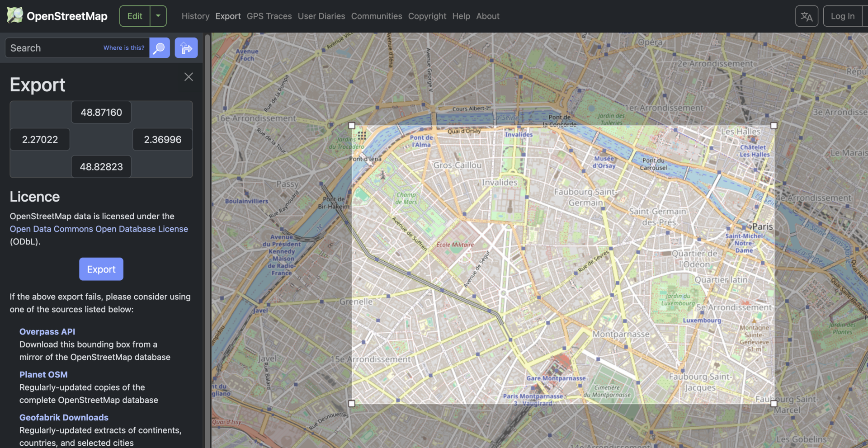Screen dimensions: 868x448
Task: Click the top-right corner handle of the selection box
Action: click(774, 126)
